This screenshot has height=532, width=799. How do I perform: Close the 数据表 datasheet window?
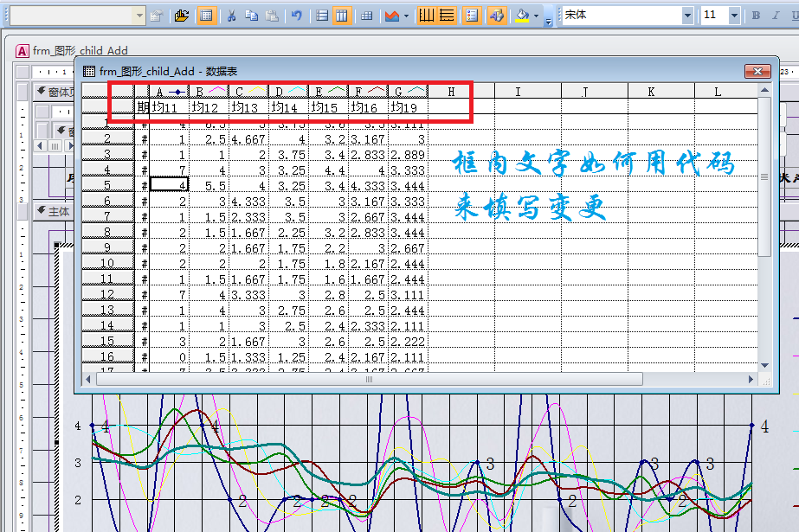(x=757, y=71)
